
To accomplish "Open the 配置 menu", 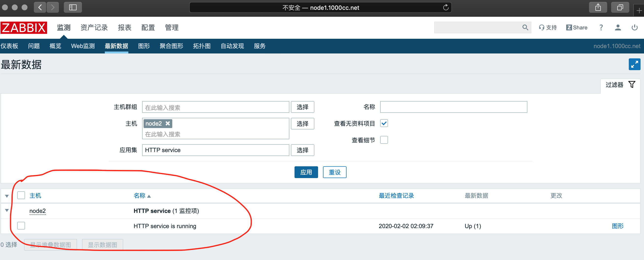I will [x=148, y=27].
